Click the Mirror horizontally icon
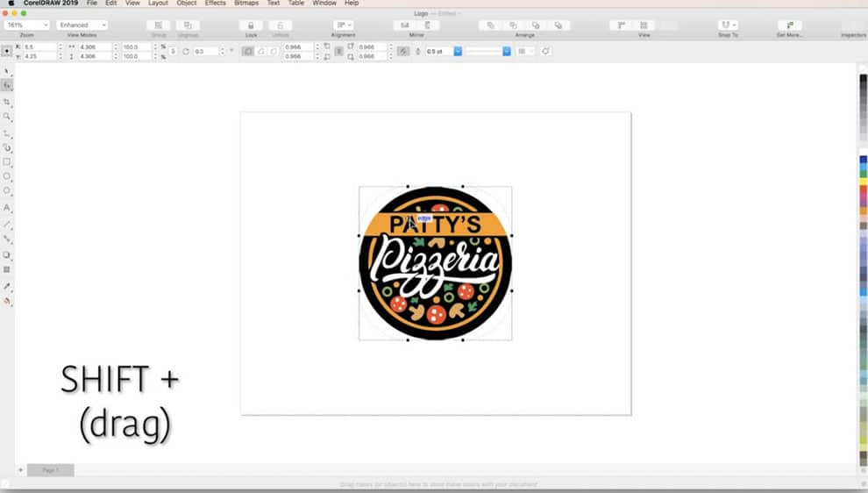The width and height of the screenshot is (868, 493). [405, 25]
